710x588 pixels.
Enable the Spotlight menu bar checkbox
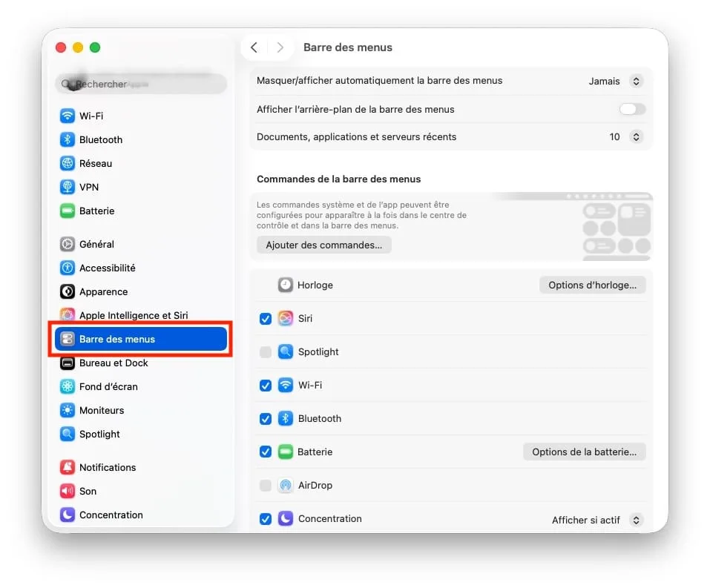tap(266, 351)
